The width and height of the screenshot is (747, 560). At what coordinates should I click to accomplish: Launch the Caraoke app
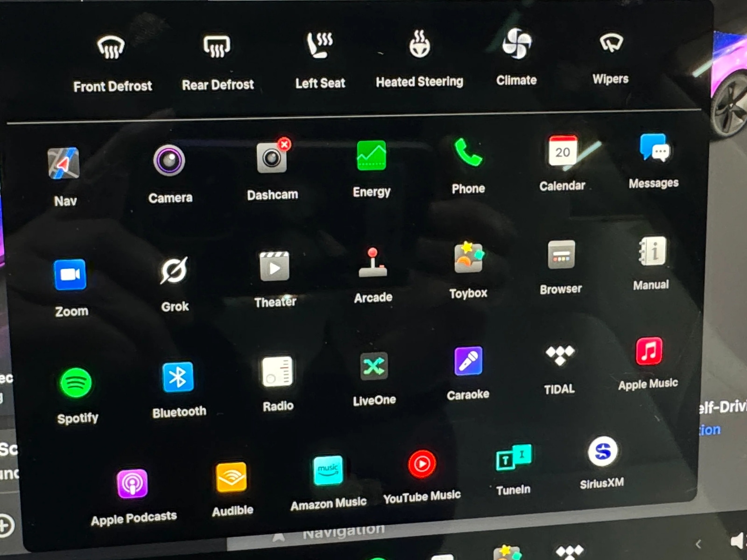[468, 361]
